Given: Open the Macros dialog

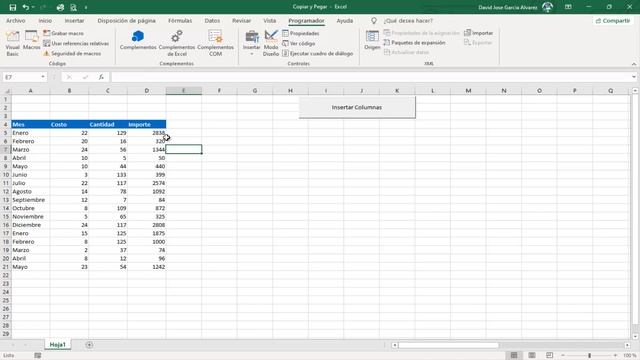Looking at the screenshot, I should [x=31, y=40].
